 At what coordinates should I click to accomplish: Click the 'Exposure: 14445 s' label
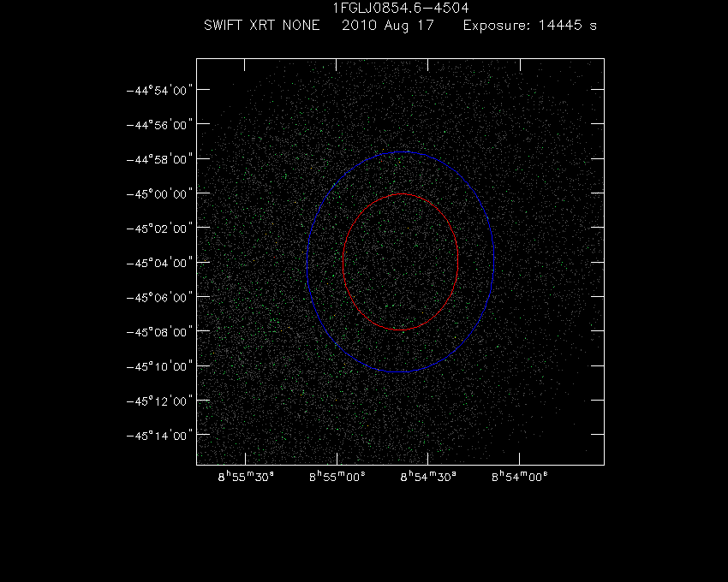530,26
